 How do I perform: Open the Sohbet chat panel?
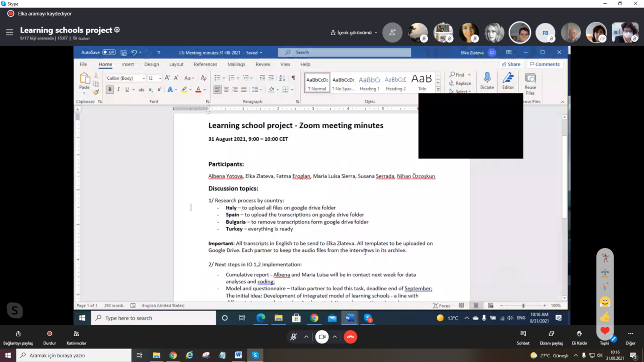point(523,334)
